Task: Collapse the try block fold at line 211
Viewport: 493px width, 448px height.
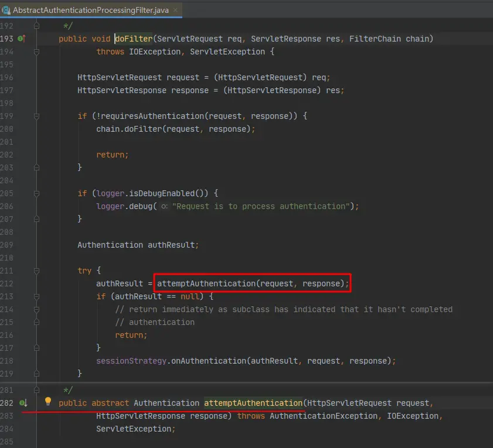Action: pyautogui.click(x=36, y=271)
